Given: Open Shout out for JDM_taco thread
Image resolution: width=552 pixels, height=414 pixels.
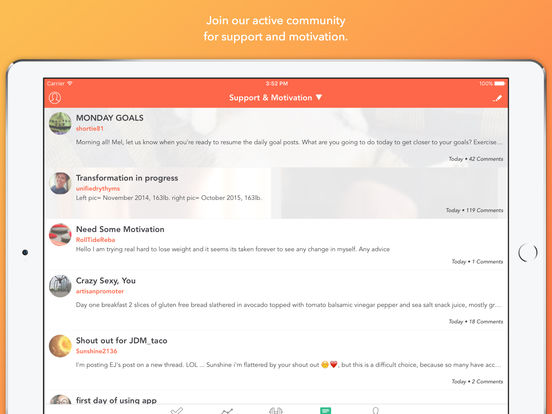Looking at the screenshot, I should [122, 340].
